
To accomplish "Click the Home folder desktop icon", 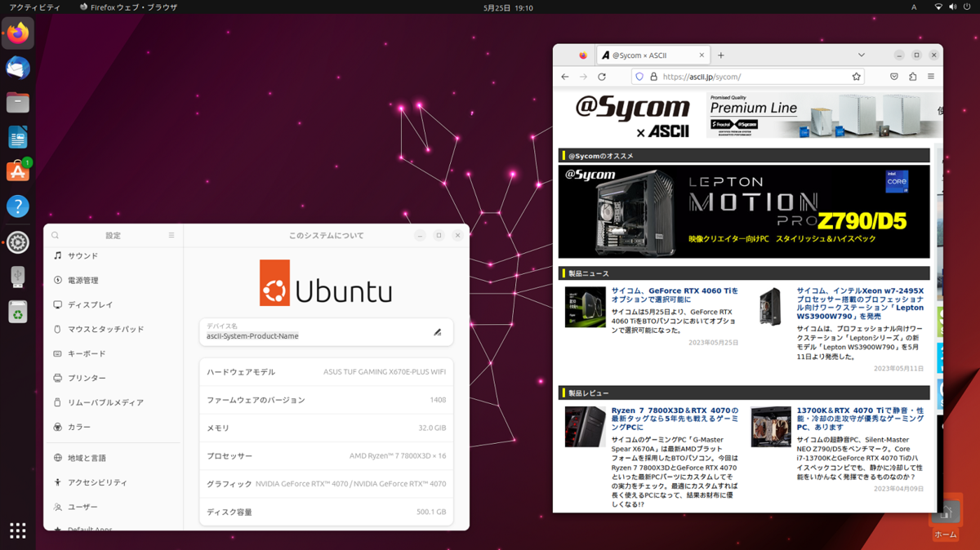I will click(x=946, y=517).
